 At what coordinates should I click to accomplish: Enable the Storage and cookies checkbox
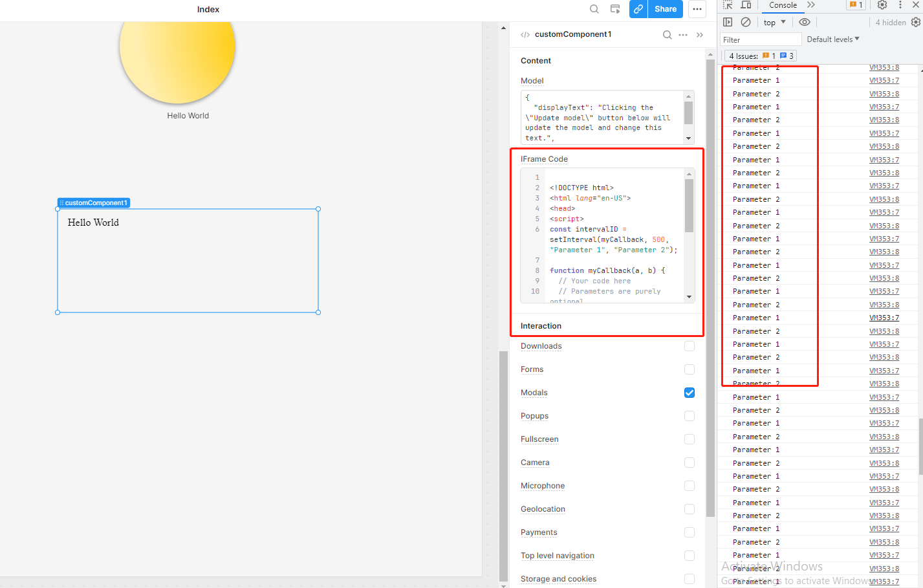[x=690, y=579]
